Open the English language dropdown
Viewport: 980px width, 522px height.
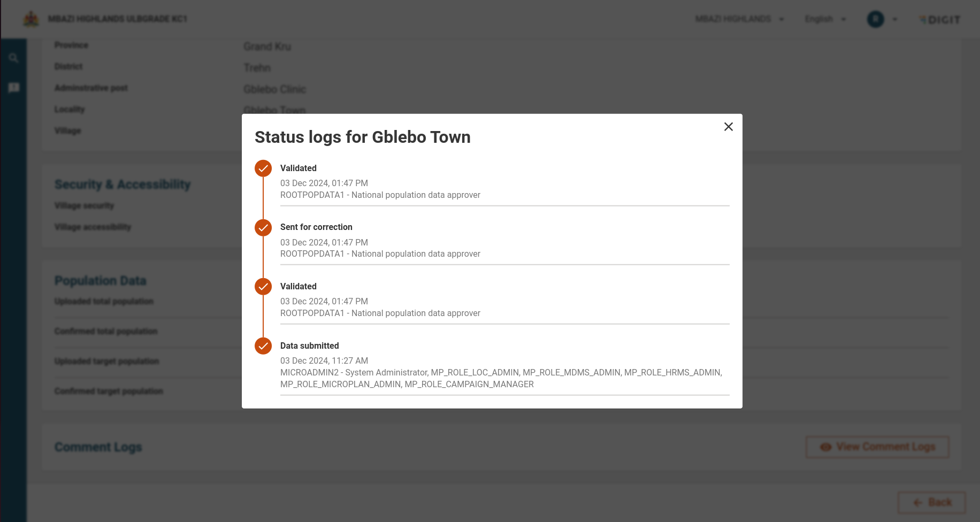[x=825, y=19]
